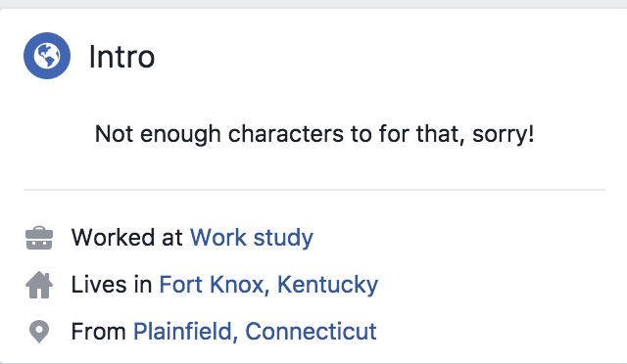The image size is (627, 364).
Task: Click the briefcase work icon
Action: (39, 238)
